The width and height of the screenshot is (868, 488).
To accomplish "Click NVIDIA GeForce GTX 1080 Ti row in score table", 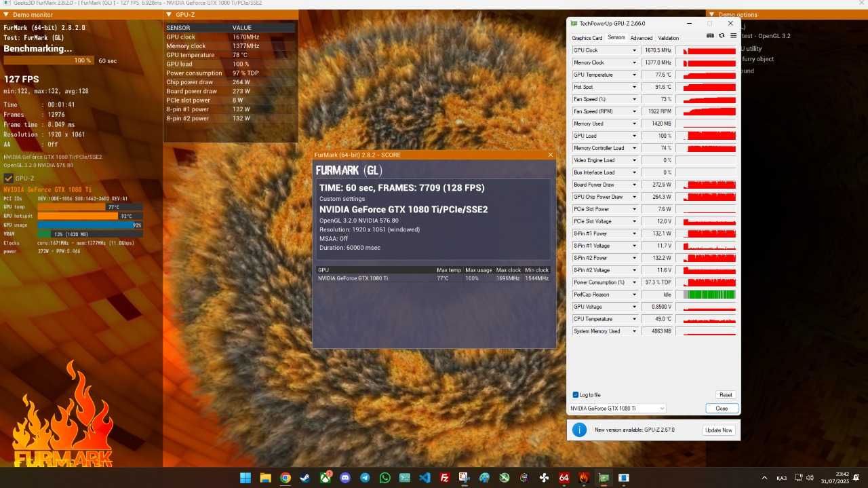I will point(434,278).
